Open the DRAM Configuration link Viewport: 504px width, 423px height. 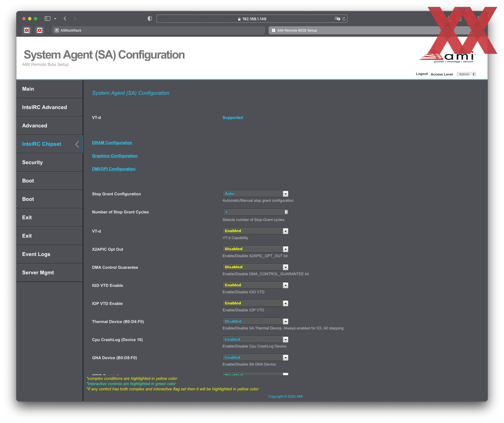(x=112, y=143)
